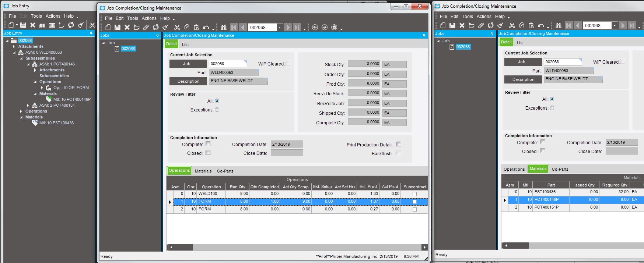Click the Job... button in center window
Image resolution: width=644 pixels, height=263 pixels.
[x=188, y=64]
